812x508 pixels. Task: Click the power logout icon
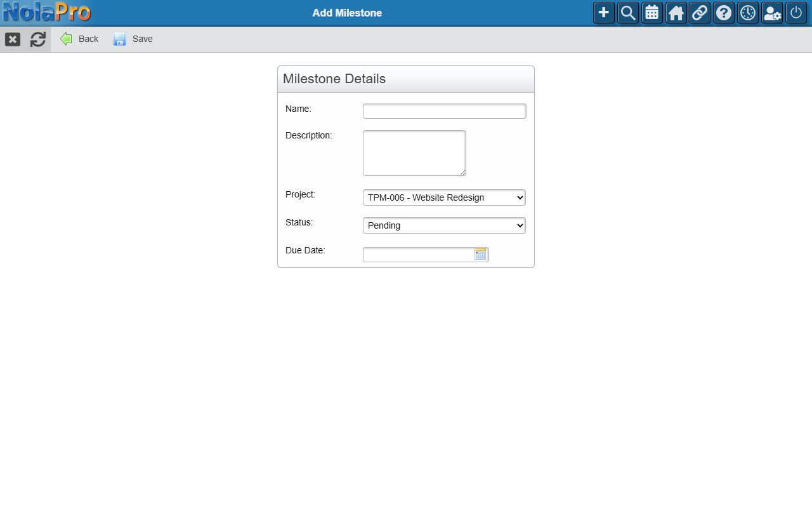[x=796, y=13]
